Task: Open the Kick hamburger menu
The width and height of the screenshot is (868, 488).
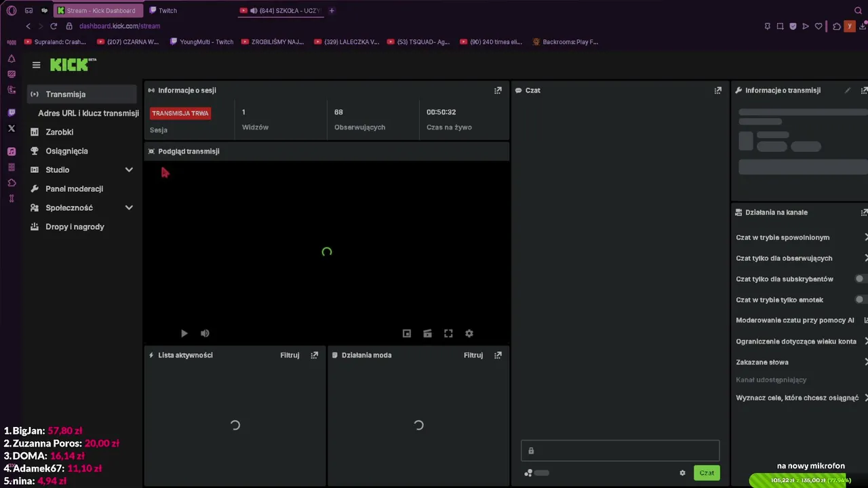Action: 36,65
